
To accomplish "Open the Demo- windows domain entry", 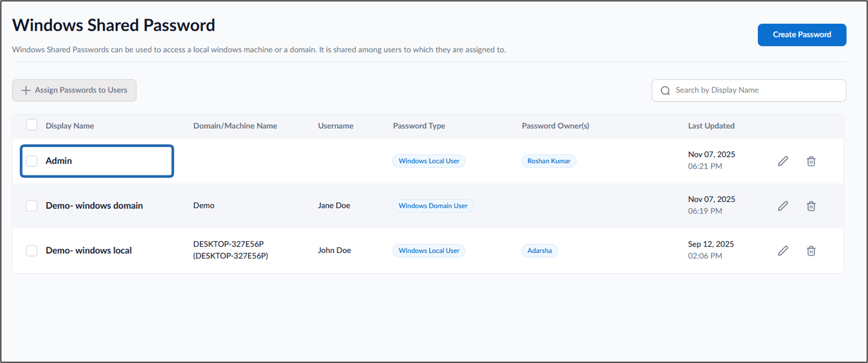I will [94, 206].
